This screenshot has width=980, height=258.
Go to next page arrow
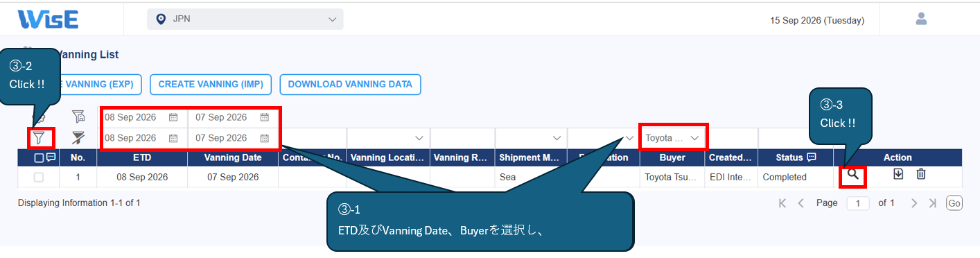[914, 203]
